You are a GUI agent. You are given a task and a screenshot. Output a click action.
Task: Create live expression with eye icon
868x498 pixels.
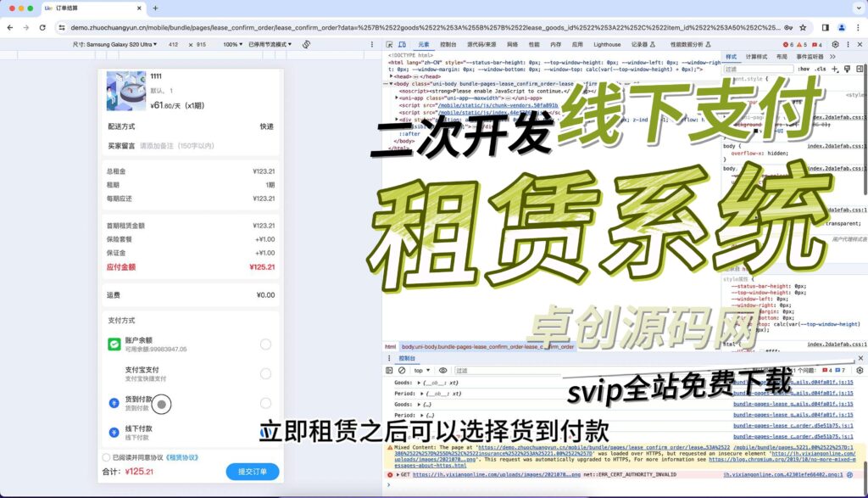click(x=442, y=370)
